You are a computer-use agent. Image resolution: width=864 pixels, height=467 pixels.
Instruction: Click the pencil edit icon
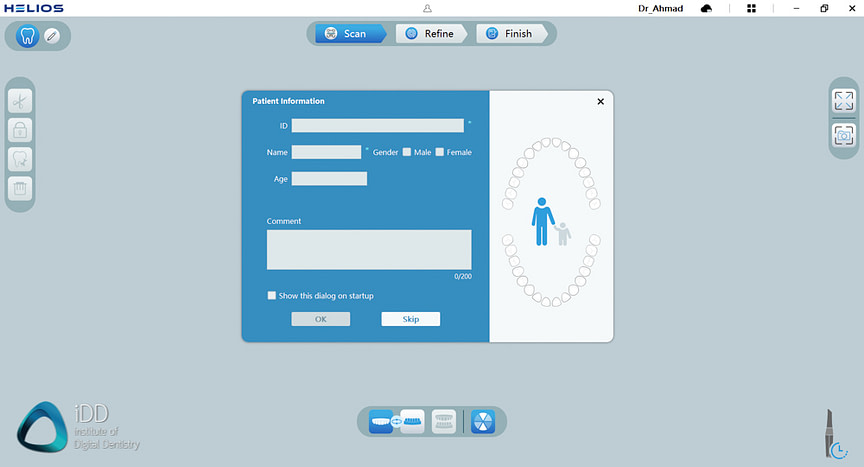coord(52,36)
